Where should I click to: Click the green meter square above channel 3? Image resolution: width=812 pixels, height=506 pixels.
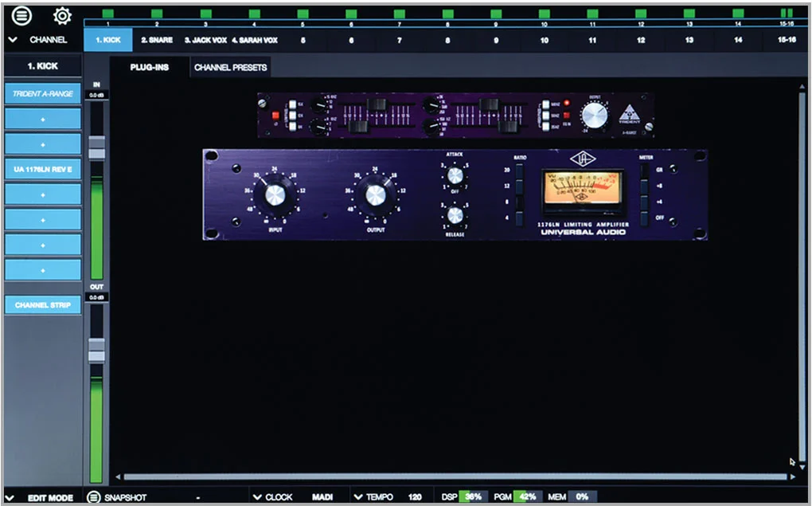[205, 14]
